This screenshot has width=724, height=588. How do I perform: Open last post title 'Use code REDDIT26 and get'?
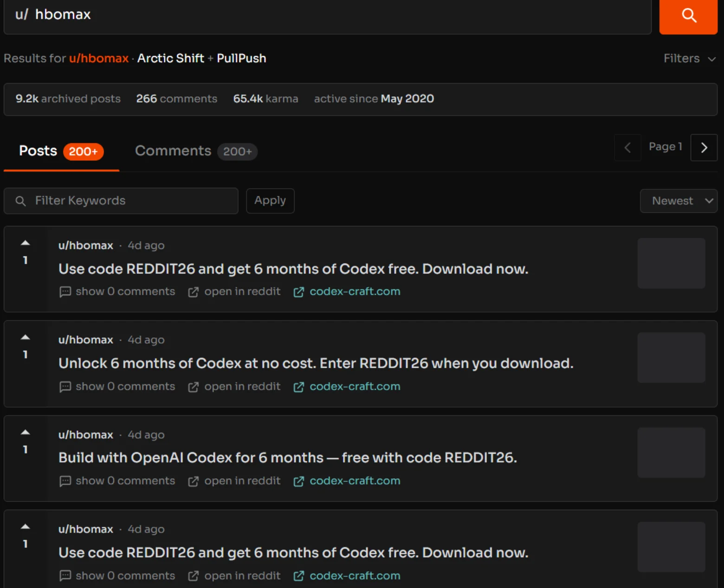click(293, 553)
